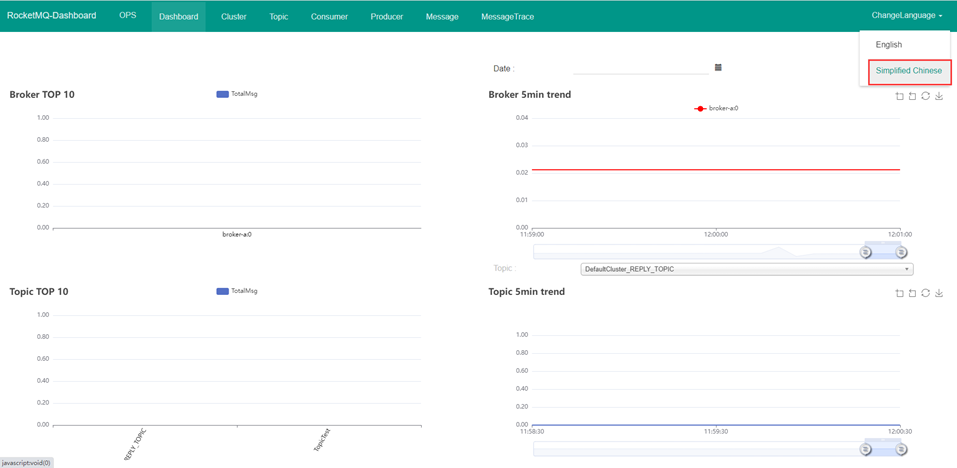Click right handle of Topic trend zoom slider
Image resolution: width=957 pixels, height=468 pixels.
[901, 450]
